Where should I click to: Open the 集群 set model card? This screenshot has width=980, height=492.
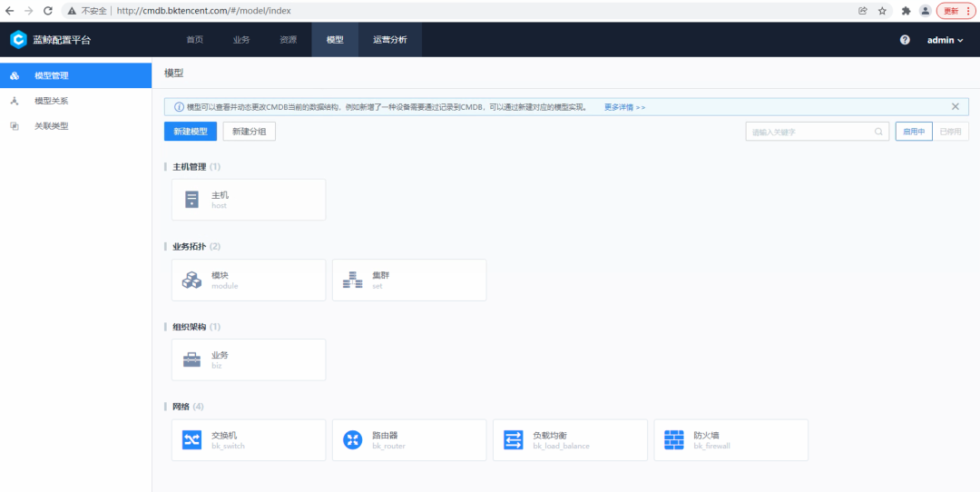click(x=409, y=280)
